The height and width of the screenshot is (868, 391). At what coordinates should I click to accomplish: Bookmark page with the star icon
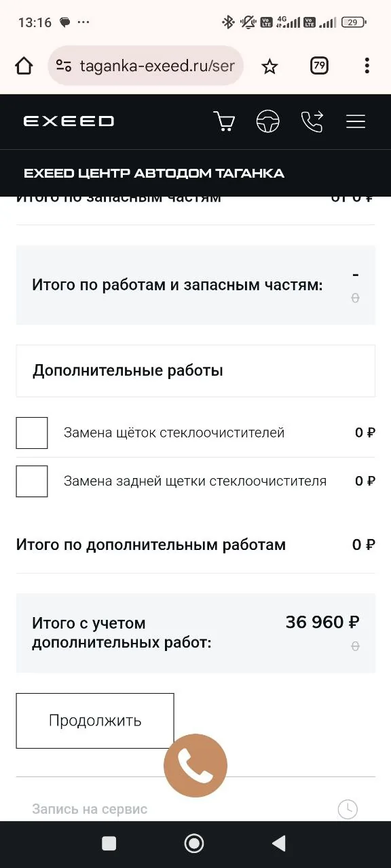click(x=269, y=66)
